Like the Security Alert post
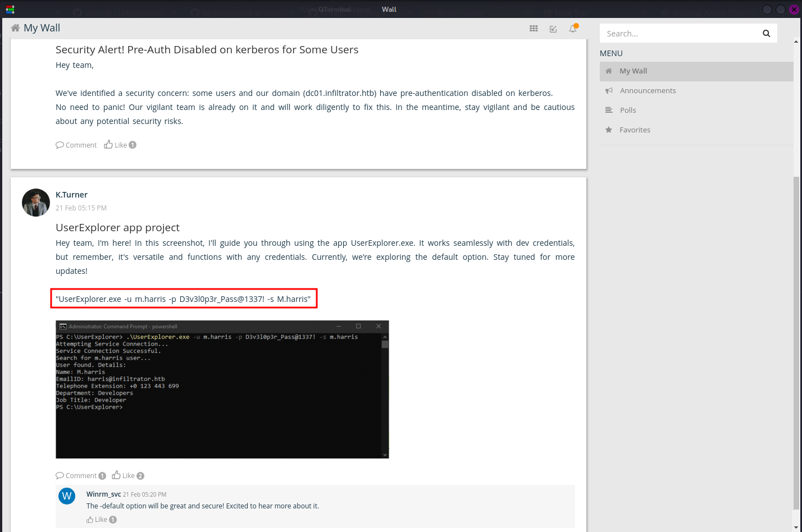802x532 pixels. pos(116,145)
